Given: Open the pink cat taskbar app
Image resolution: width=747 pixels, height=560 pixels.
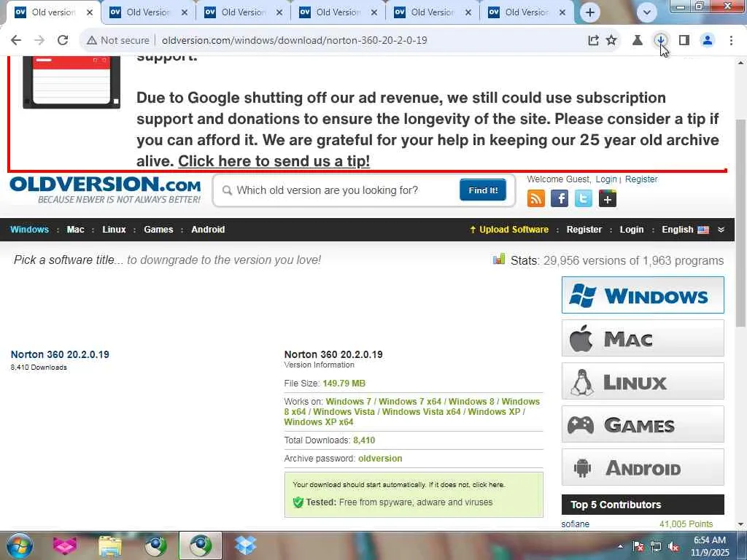Looking at the screenshot, I should coord(65,545).
